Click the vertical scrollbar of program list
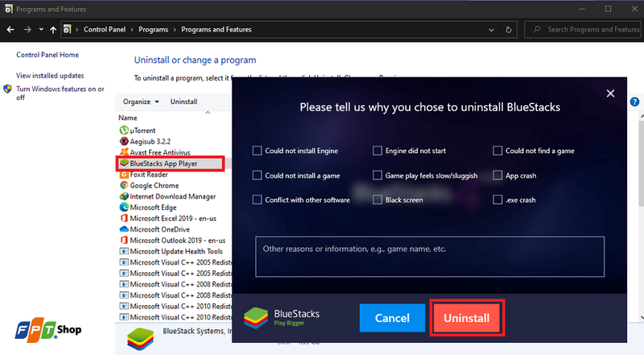 tap(642, 164)
